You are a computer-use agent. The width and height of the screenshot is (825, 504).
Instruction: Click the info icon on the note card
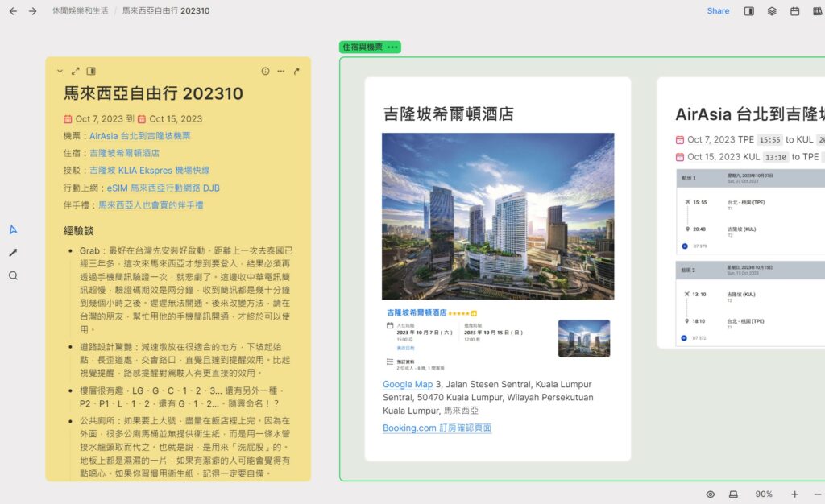[265, 71]
